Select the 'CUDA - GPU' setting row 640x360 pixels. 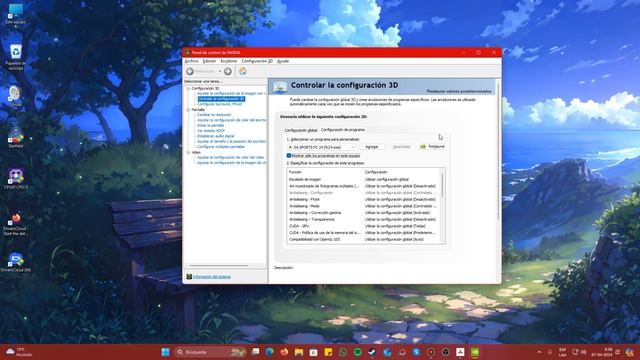tap(363, 226)
